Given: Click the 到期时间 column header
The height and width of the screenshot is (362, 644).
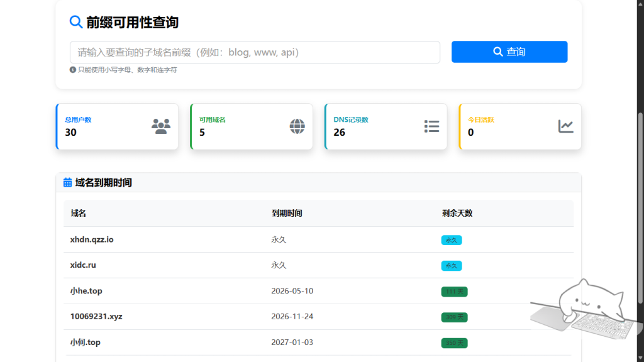Looking at the screenshot, I should coord(287,214).
